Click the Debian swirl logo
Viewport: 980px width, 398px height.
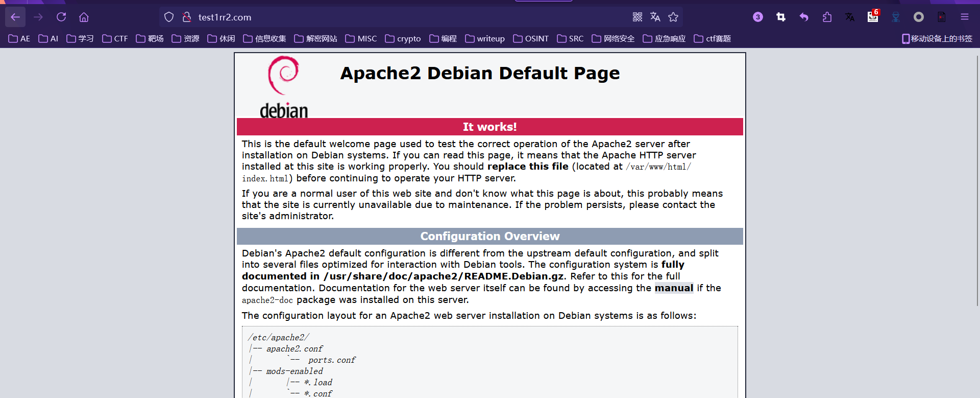coord(284,87)
